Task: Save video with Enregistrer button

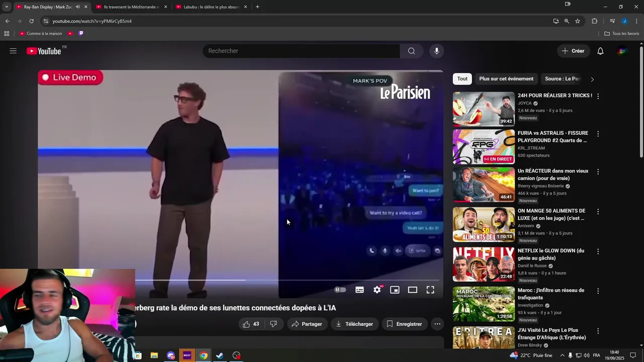Action: click(405, 324)
